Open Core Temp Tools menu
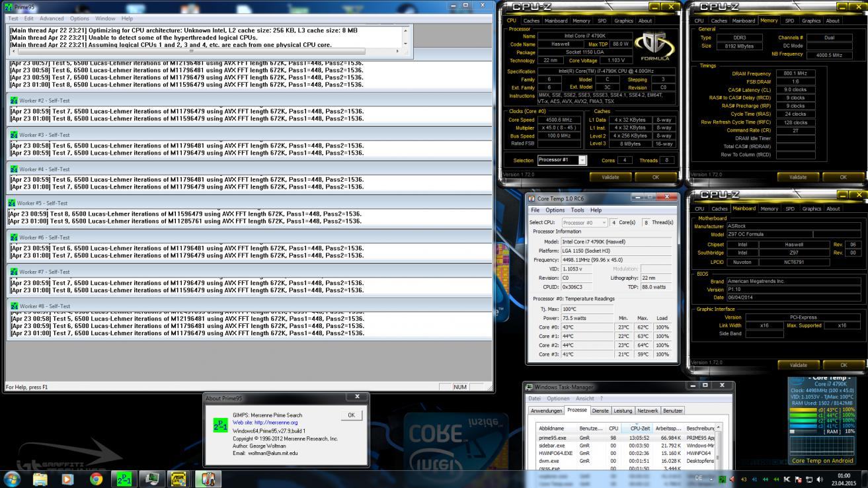 pyautogui.click(x=577, y=210)
